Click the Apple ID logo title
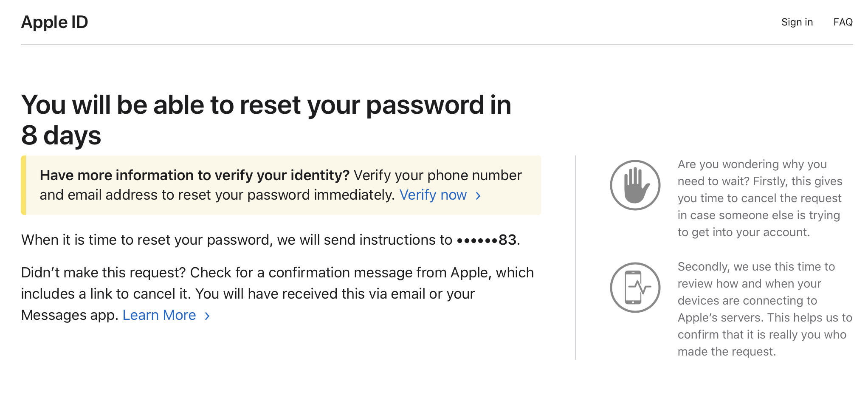This screenshot has height=401, width=868. 54,22
